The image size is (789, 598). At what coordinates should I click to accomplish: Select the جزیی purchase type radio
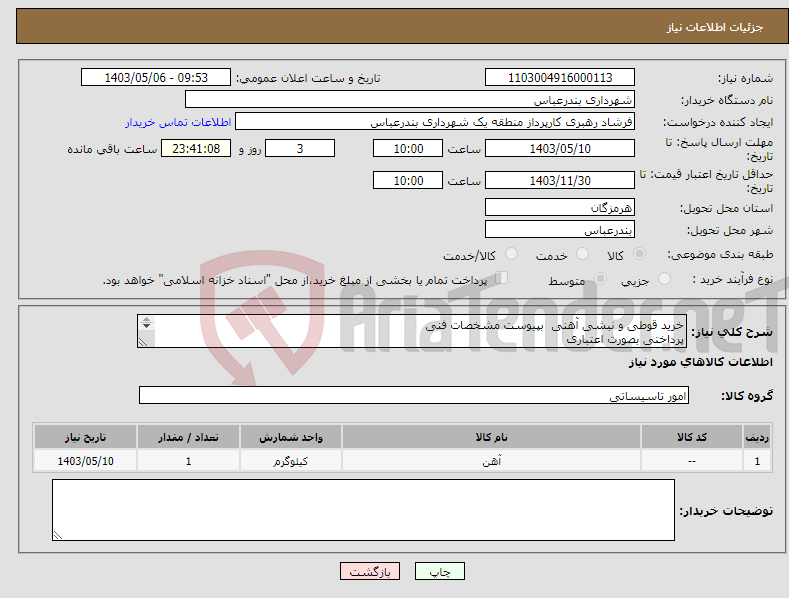coord(664,278)
